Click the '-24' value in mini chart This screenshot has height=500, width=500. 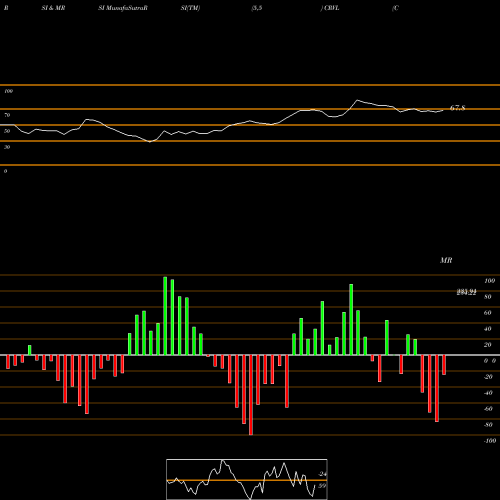pyautogui.click(x=322, y=474)
